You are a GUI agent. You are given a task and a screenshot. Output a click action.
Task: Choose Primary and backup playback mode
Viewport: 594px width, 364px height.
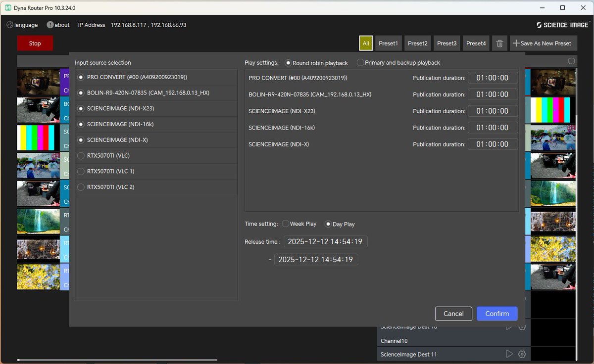coord(360,63)
